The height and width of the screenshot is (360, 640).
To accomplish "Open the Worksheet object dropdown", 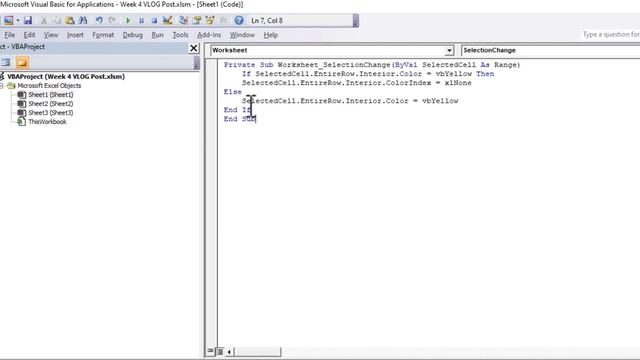I will tap(449, 50).
